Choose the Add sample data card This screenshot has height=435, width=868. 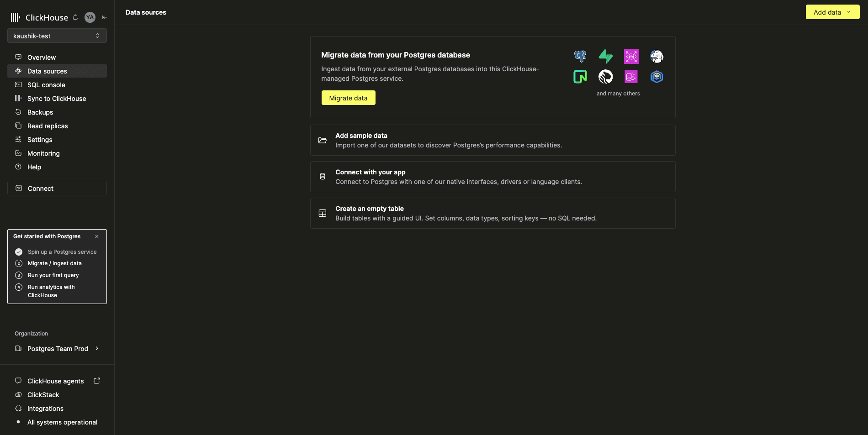[x=492, y=140]
